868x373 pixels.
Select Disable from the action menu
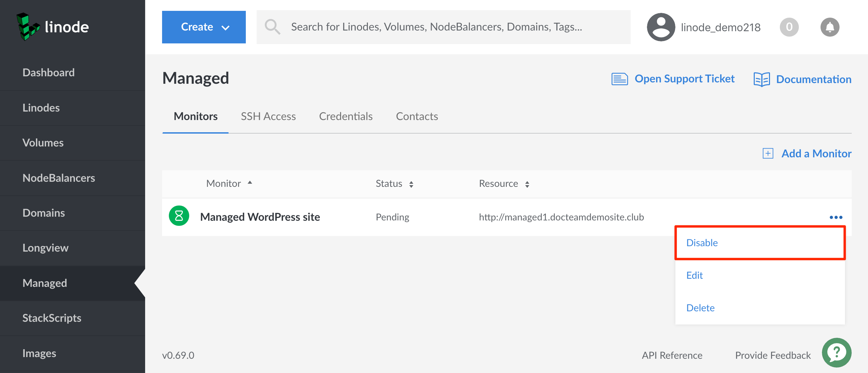[x=702, y=243]
